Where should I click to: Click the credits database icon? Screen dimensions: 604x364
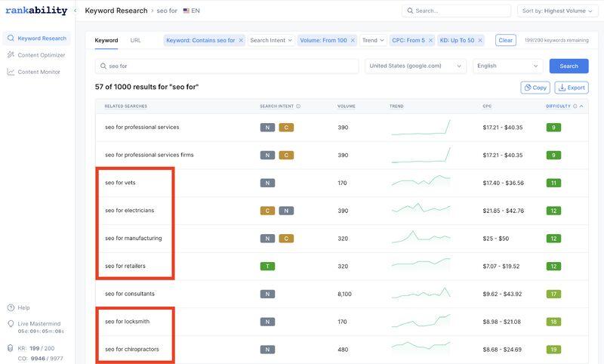[11, 348]
